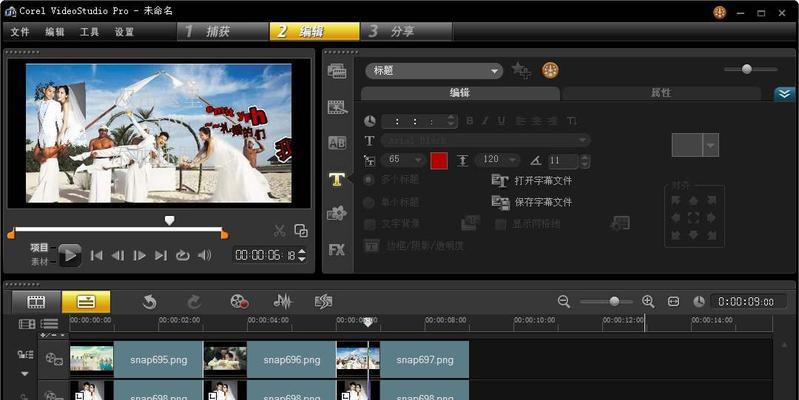Switch to the 3 分享 step tab
Viewport: 799px width, 400px height.
pos(391,31)
